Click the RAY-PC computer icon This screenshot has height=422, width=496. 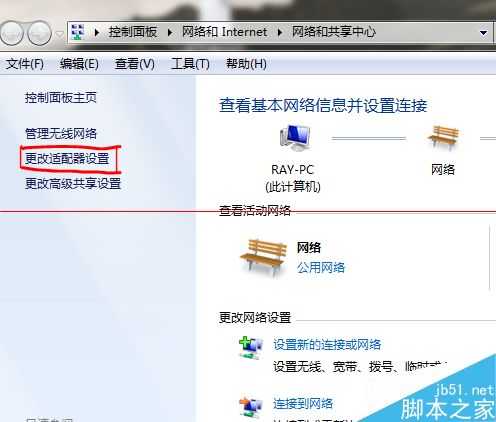[295, 137]
